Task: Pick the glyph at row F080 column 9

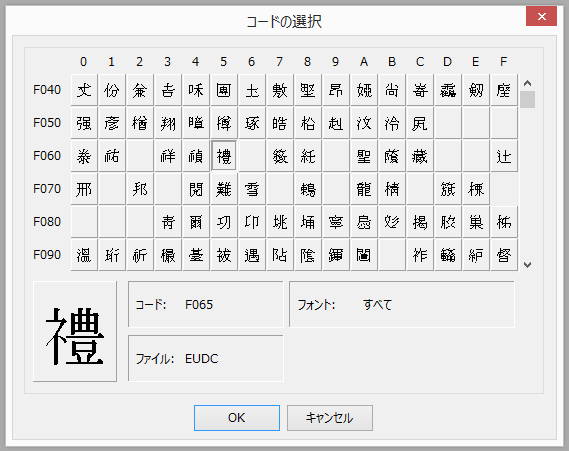Action: [x=336, y=222]
